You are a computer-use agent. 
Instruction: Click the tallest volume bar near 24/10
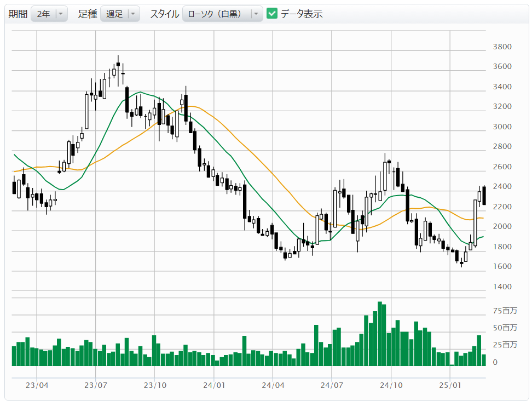click(x=379, y=333)
